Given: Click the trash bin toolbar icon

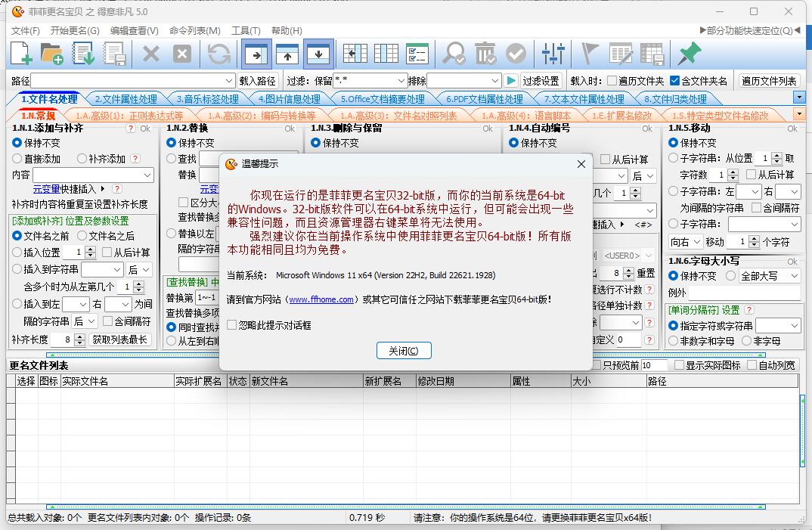Looking at the screenshot, I should tap(485, 54).
